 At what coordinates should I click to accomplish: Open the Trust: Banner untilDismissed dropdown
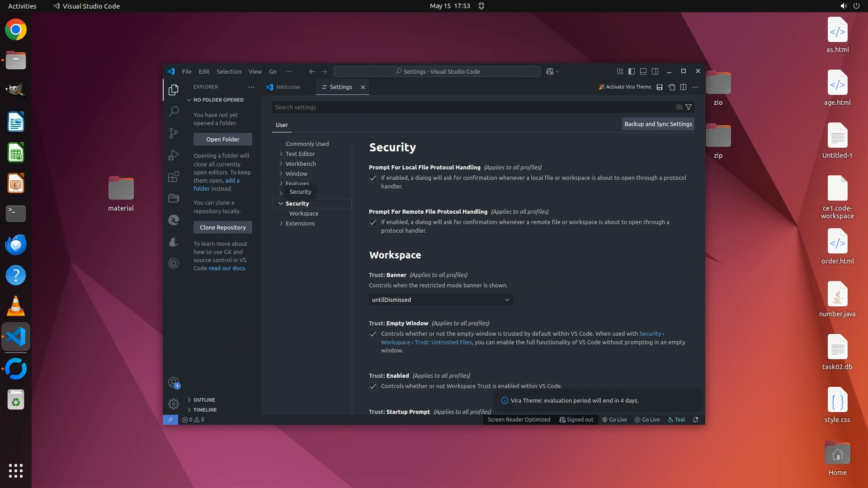pyautogui.click(x=441, y=300)
